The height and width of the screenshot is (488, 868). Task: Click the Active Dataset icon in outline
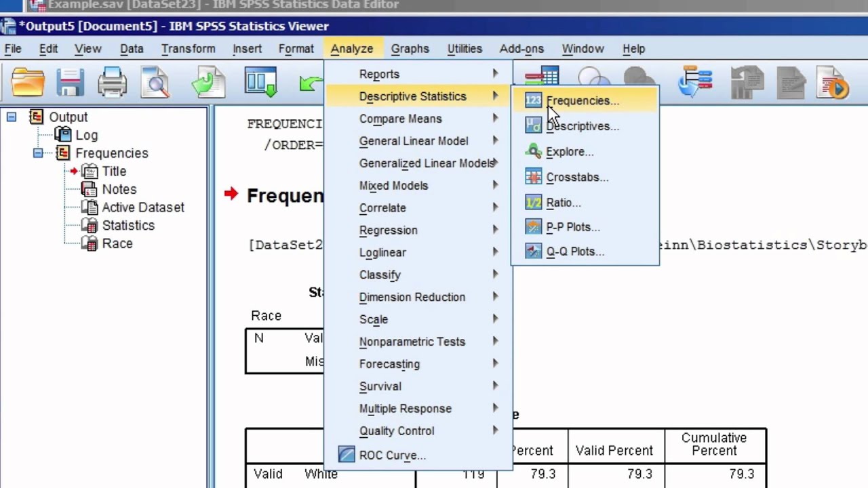89,207
